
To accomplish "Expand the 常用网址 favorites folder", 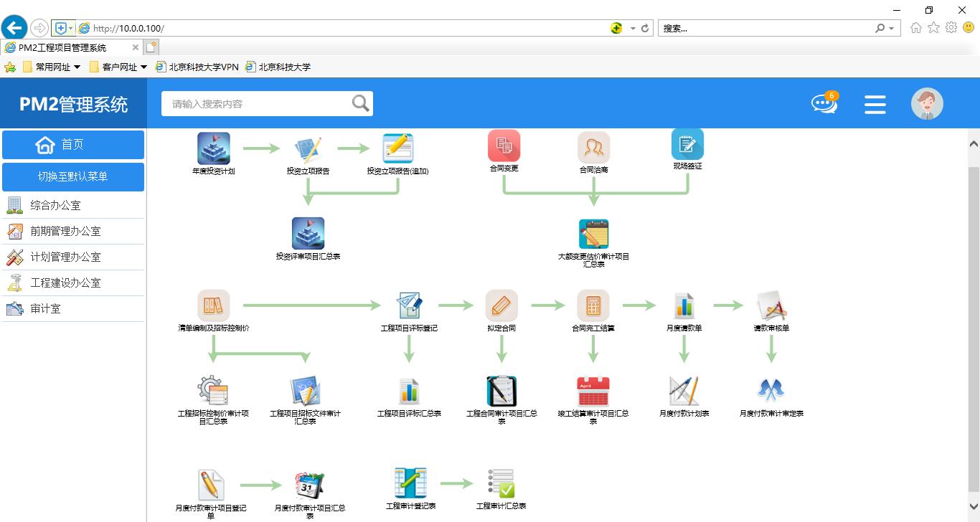I will (x=52, y=67).
